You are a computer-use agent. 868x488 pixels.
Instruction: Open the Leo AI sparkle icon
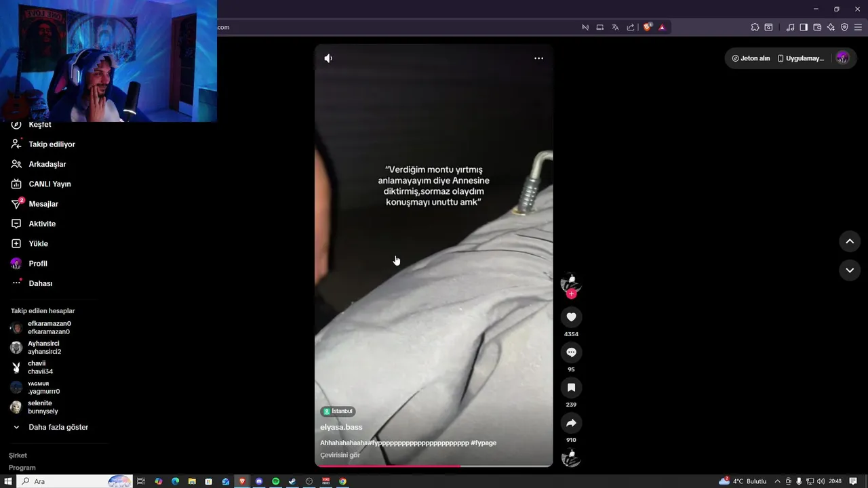[x=831, y=27]
